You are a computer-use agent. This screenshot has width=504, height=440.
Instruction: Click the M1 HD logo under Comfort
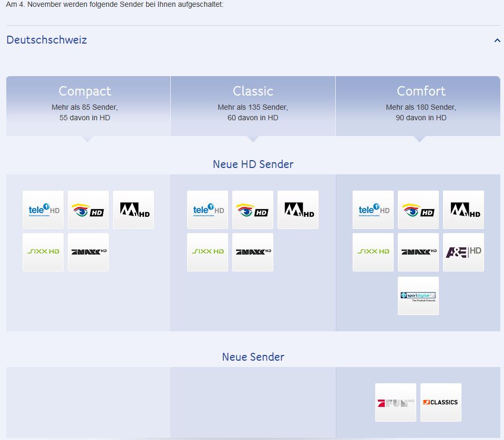coord(464,210)
